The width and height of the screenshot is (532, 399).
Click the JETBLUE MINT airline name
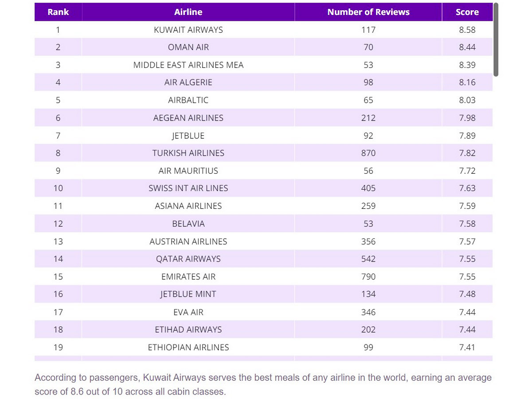pyautogui.click(x=188, y=294)
